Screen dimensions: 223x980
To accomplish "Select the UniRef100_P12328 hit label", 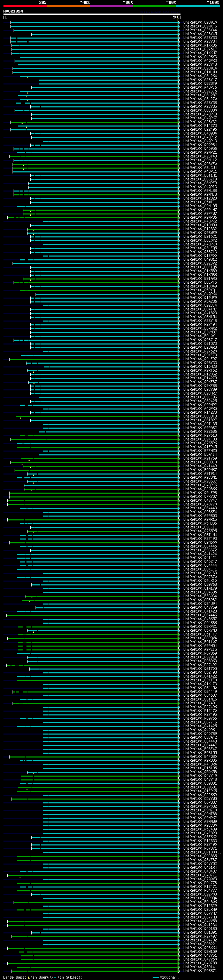I will [200, 198].
